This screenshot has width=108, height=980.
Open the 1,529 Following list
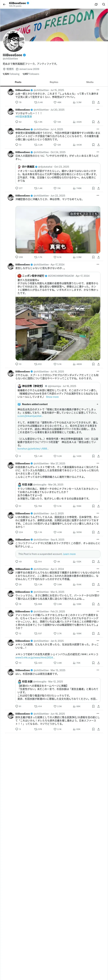pyautogui.click(x=11, y=74)
